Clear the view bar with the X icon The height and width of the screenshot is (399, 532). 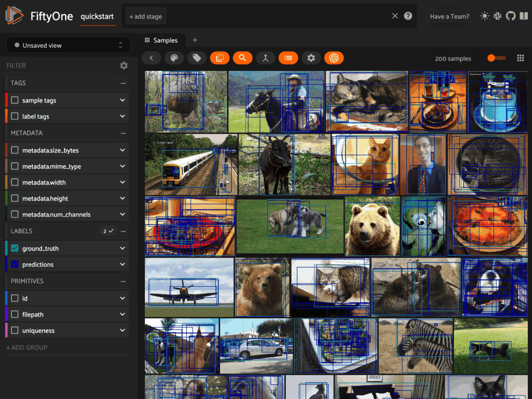tap(395, 16)
